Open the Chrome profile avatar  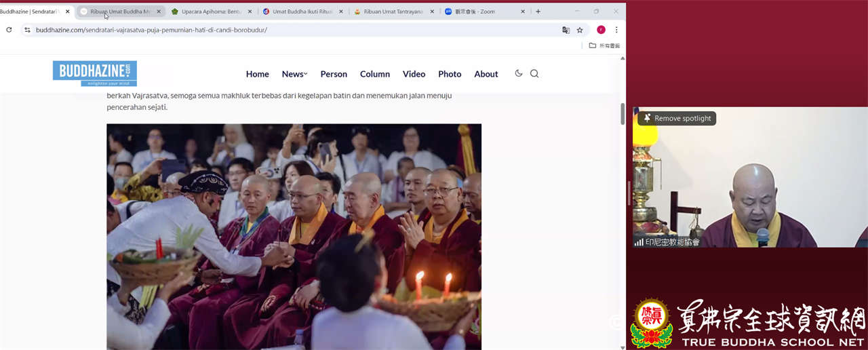click(601, 30)
